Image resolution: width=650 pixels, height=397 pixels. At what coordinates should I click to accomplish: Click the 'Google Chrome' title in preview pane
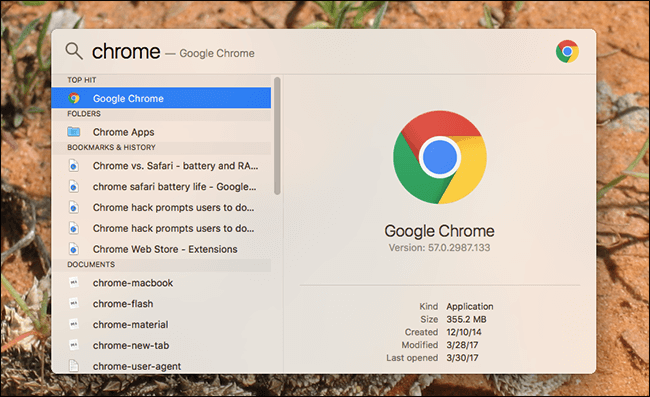coord(439,231)
